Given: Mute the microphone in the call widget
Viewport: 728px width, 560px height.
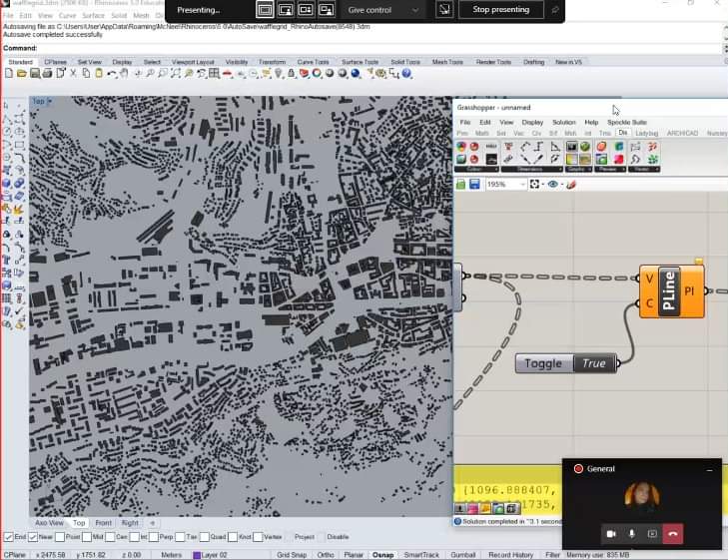Looking at the screenshot, I should pos(631,533).
